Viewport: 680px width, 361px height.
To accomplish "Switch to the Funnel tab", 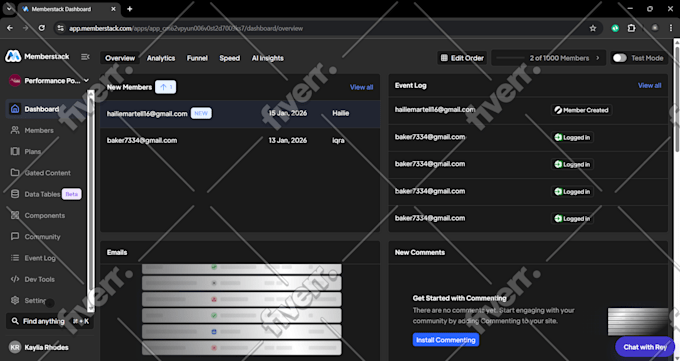I will 197,58.
